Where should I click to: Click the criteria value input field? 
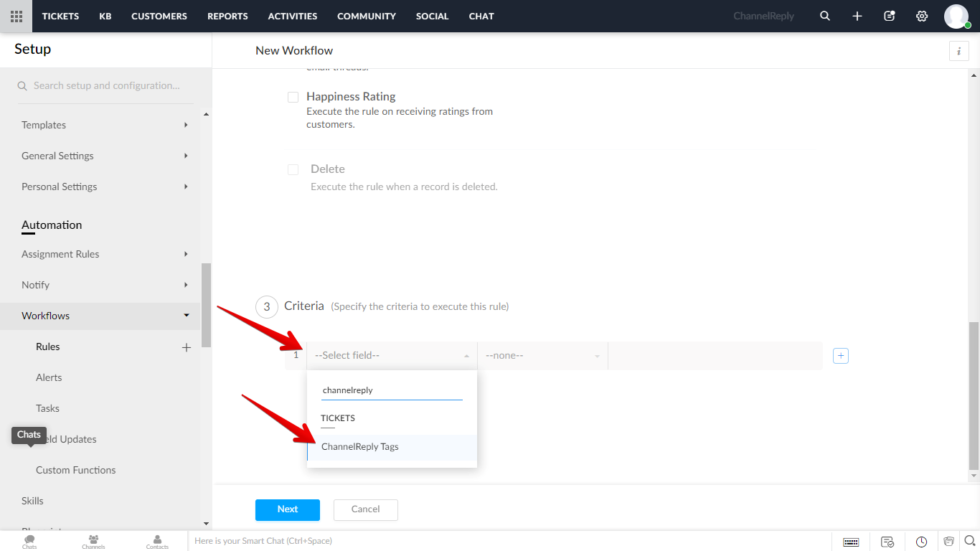tap(715, 355)
